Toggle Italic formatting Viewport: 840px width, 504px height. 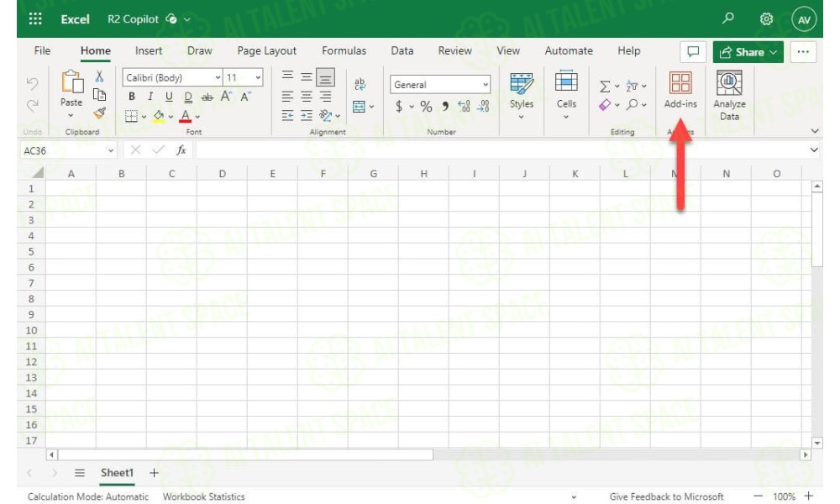(x=150, y=97)
